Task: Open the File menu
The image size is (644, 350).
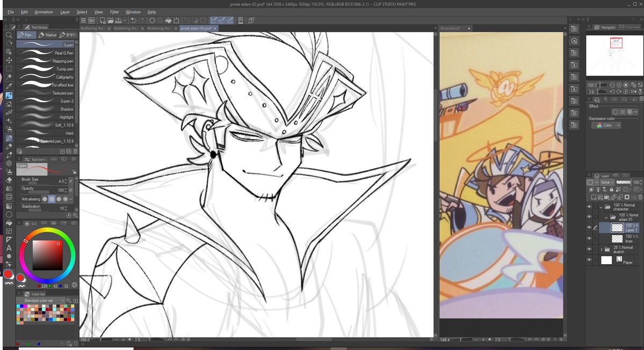Action: [11, 12]
